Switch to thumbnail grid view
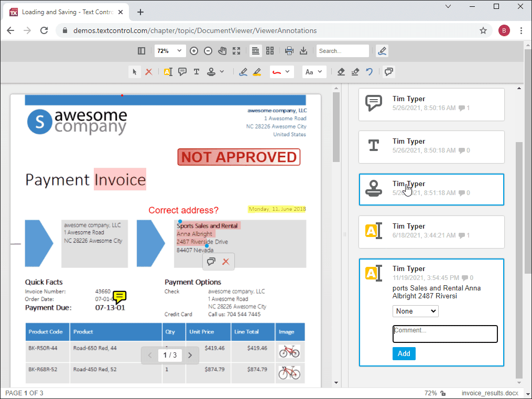Screen dimensions: 532x399 click(x=270, y=51)
